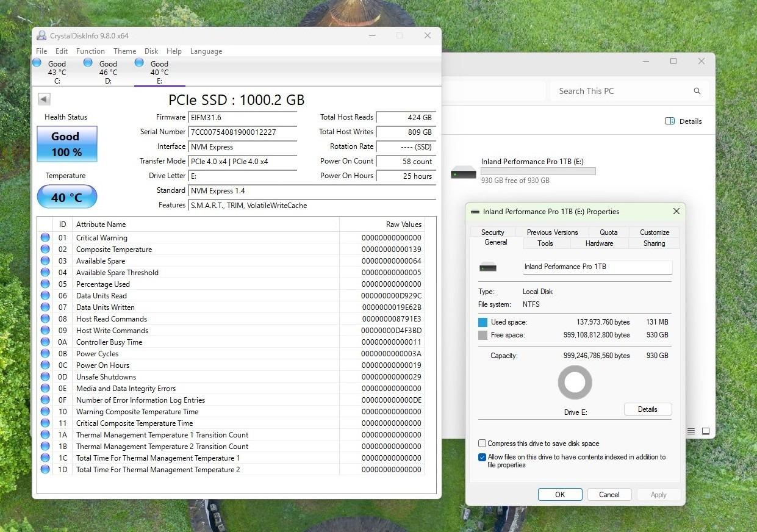The height and width of the screenshot is (532, 757).
Task: Click the Controller Busy Time status orb
Action: point(45,342)
